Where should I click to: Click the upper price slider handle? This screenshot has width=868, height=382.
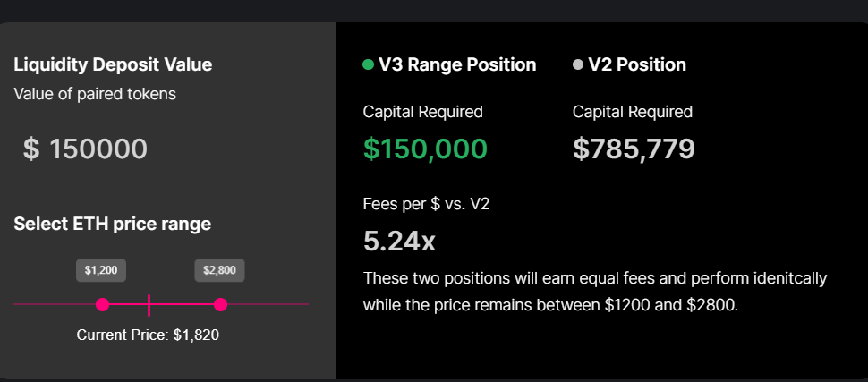coord(221,305)
